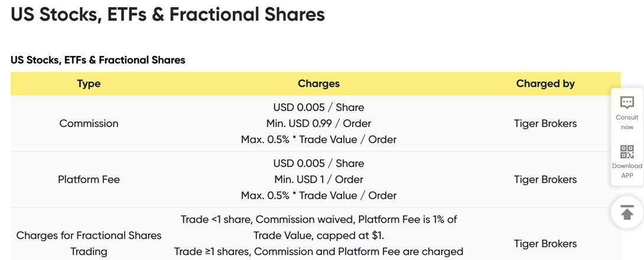Click the Consult now label

click(x=627, y=122)
